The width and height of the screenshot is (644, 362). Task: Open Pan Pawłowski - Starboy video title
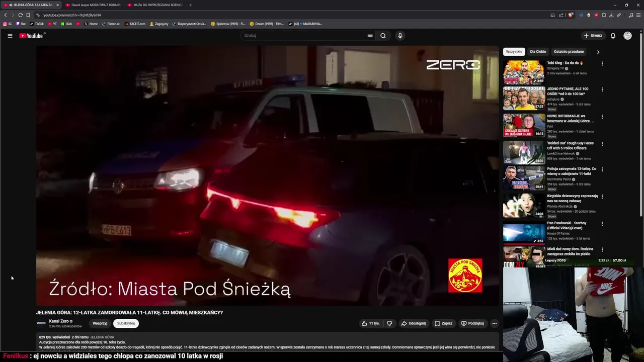pyautogui.click(x=567, y=225)
